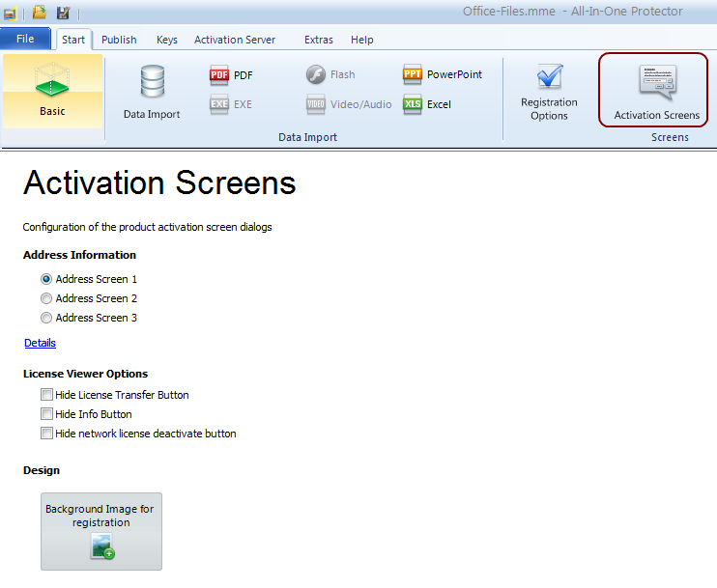Open the File menu
The image size is (717, 588).
25,40
